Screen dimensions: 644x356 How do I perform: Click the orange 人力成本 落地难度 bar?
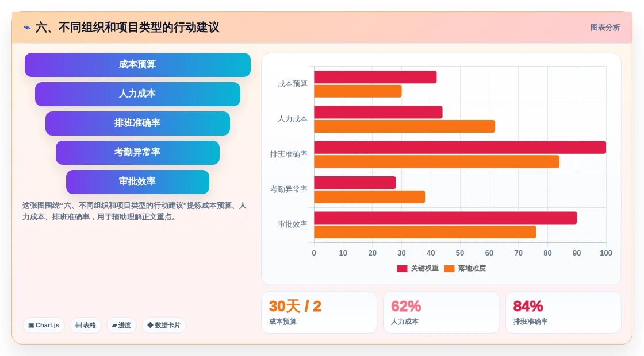(405, 126)
